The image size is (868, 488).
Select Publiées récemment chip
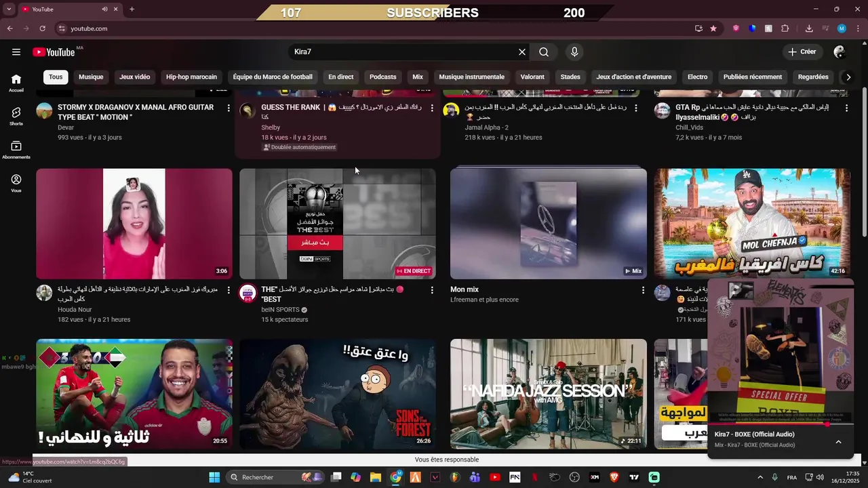753,77
